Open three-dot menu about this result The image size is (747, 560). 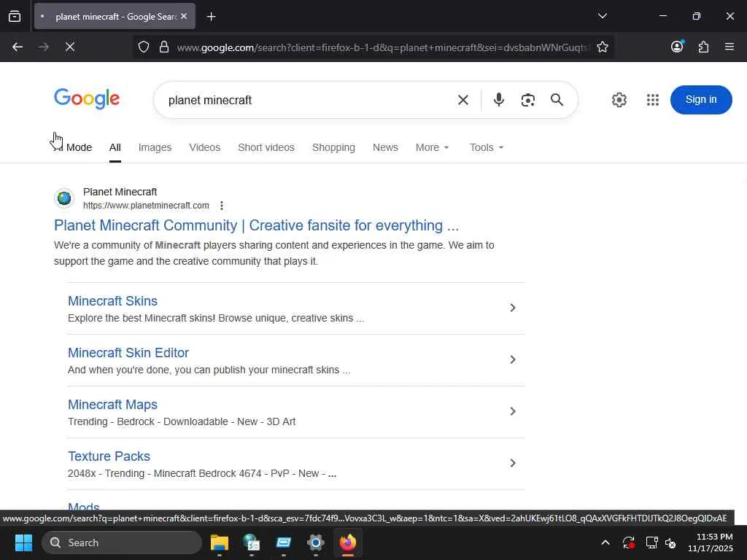[222, 206]
